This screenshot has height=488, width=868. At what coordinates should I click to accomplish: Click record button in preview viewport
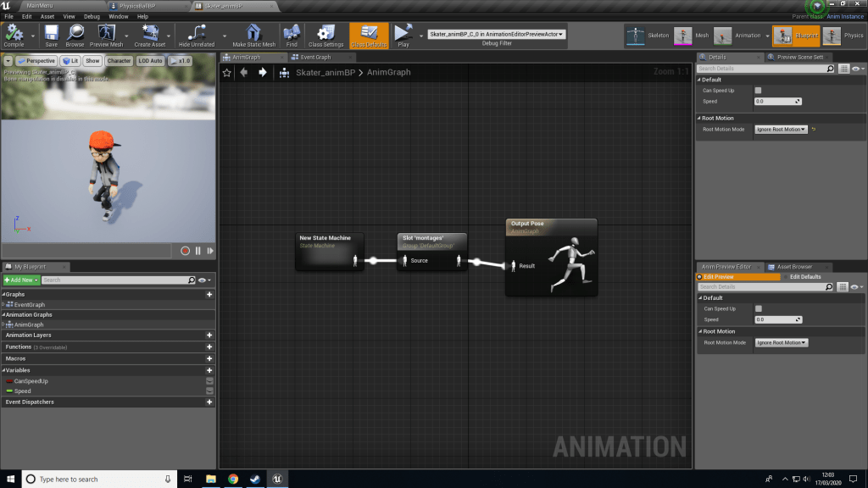pos(185,251)
